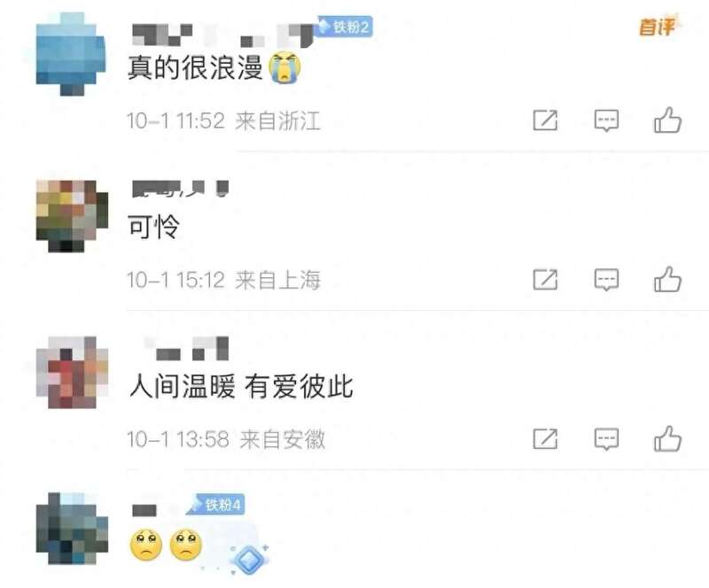Reply to the 人间温暖 有爱彼此 comment
Image resolution: width=709 pixels, height=588 pixels.
coord(606,439)
